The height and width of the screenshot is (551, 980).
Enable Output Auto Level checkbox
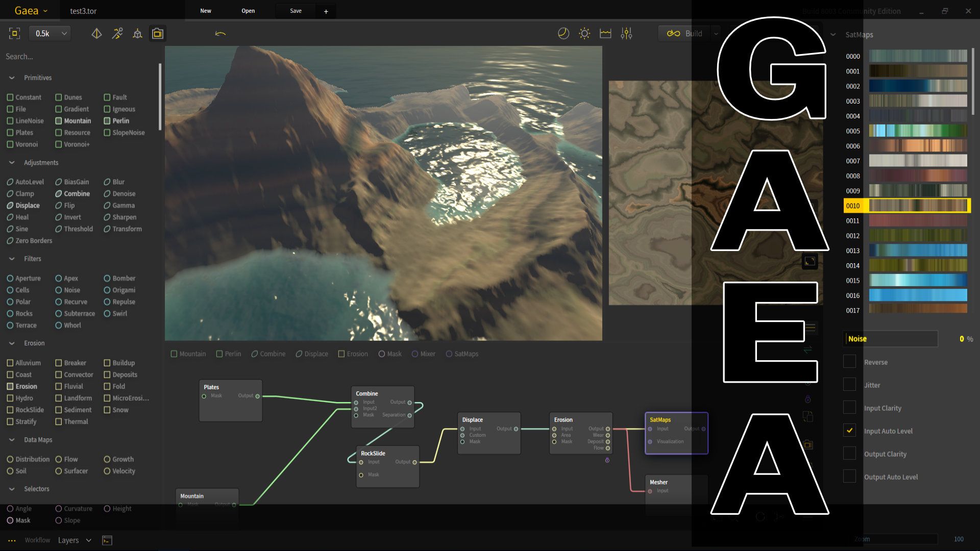(x=849, y=477)
